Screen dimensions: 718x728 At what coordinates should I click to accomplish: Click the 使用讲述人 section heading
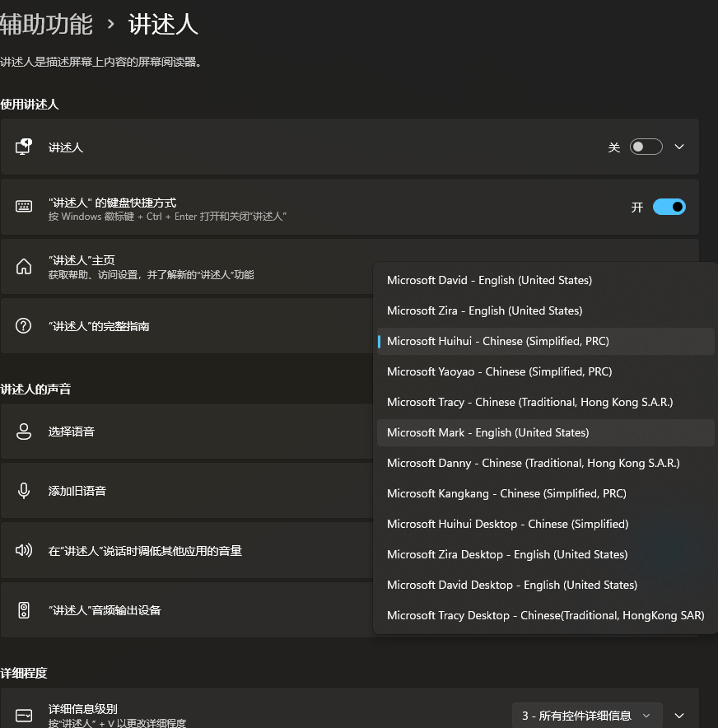[30, 104]
